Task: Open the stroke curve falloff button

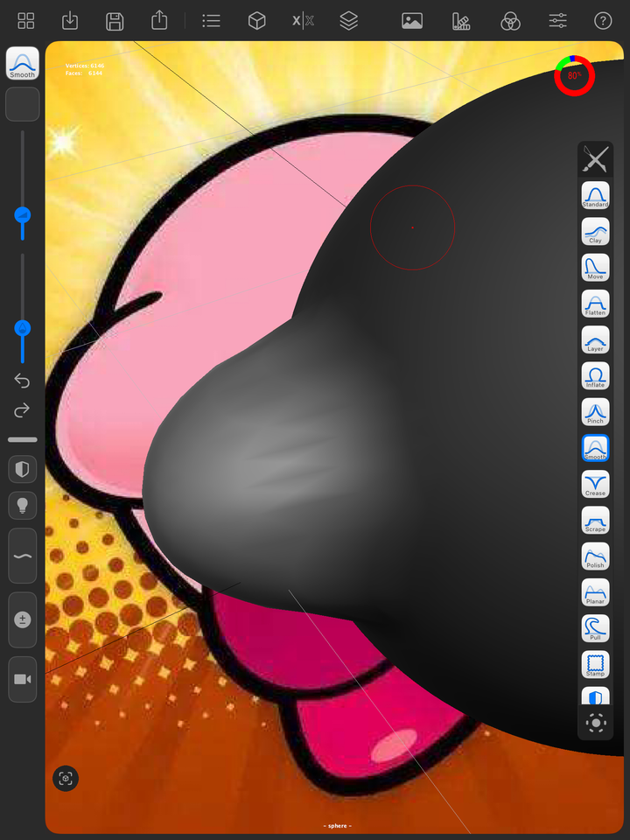Action: pos(23,556)
